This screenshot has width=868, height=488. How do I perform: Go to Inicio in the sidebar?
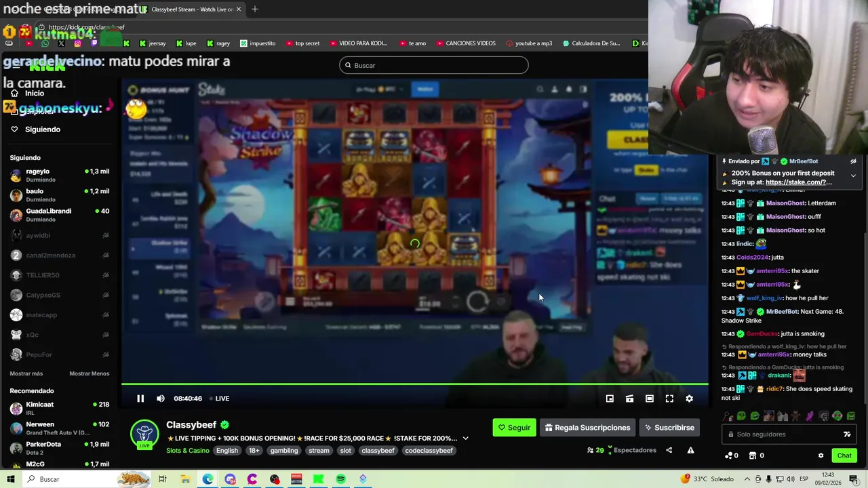tap(35, 94)
